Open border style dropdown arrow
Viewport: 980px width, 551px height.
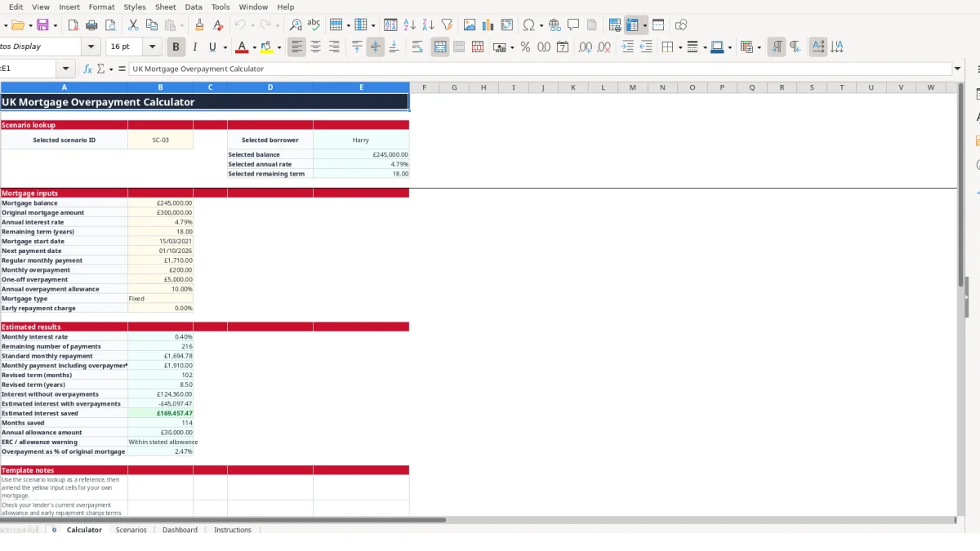(704, 47)
